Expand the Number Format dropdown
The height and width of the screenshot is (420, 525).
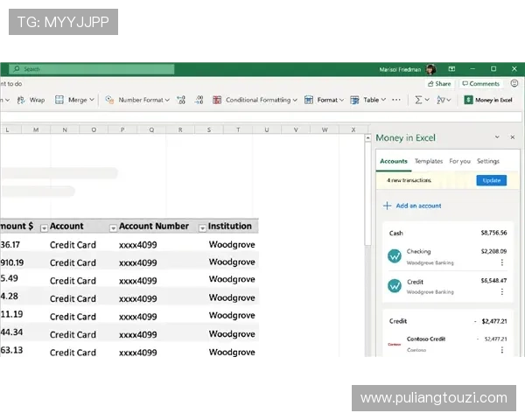[168, 100]
